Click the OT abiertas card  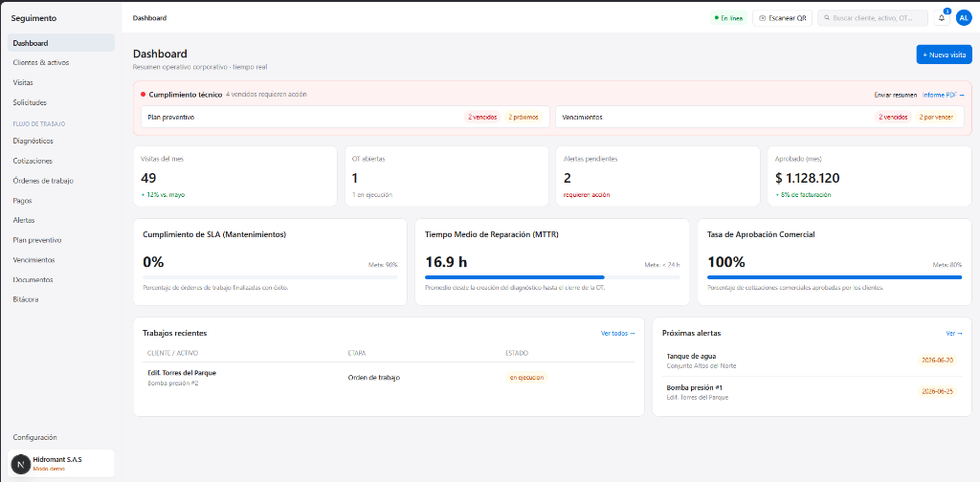[447, 176]
